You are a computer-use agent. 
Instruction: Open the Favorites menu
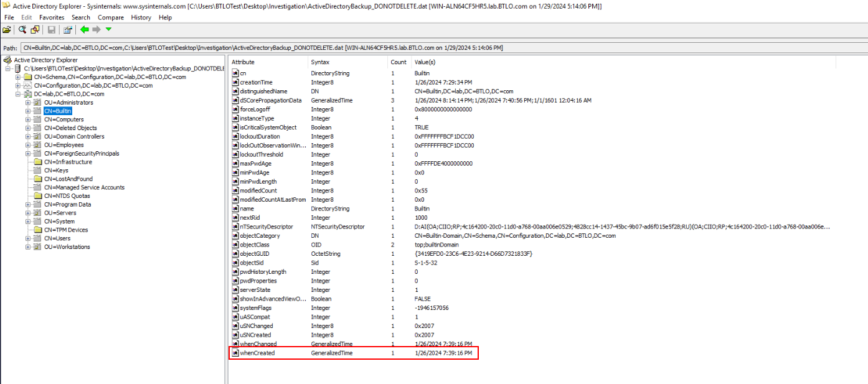(x=52, y=17)
